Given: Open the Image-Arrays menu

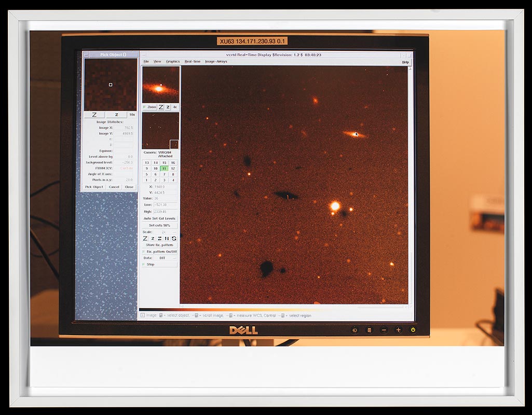Looking at the screenshot, I should click(216, 62).
